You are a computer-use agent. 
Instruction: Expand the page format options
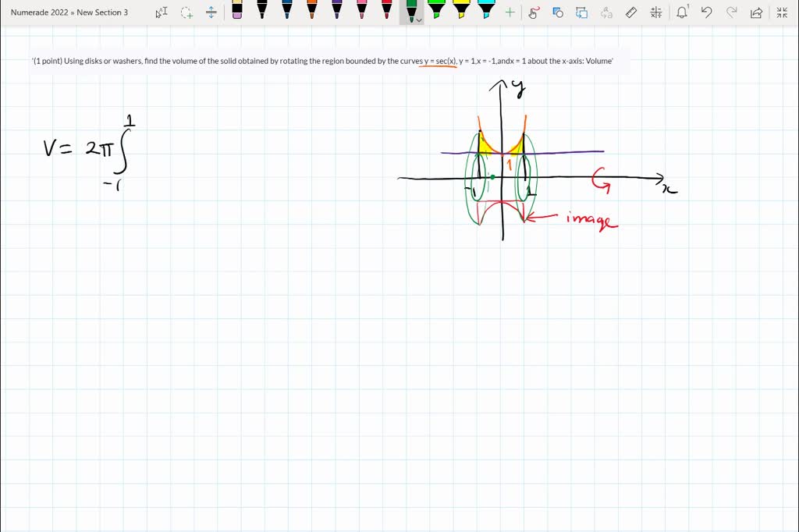coord(656,12)
